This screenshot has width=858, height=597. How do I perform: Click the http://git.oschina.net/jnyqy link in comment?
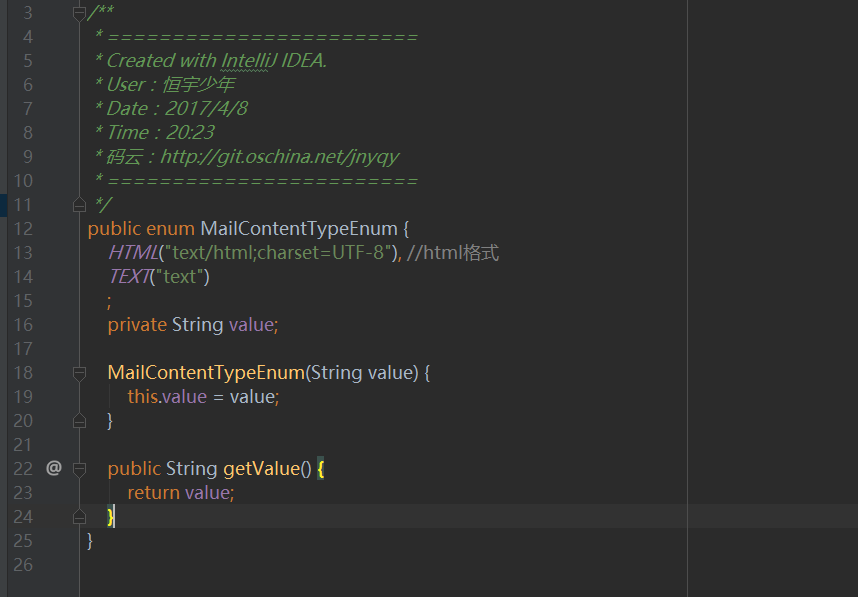tap(280, 157)
